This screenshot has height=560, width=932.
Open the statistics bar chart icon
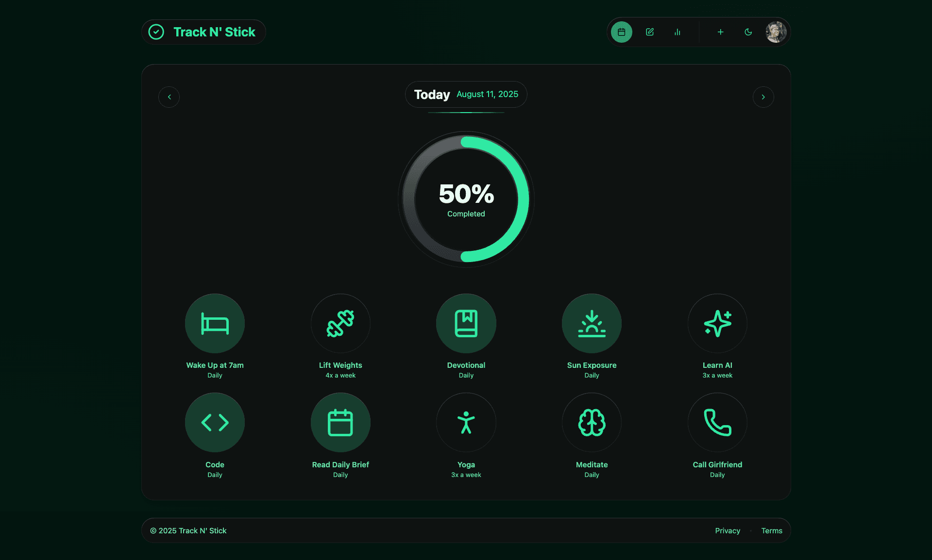pos(677,32)
